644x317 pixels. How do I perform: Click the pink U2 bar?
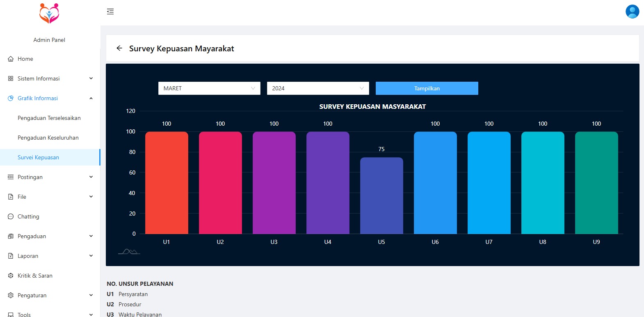tap(220, 183)
